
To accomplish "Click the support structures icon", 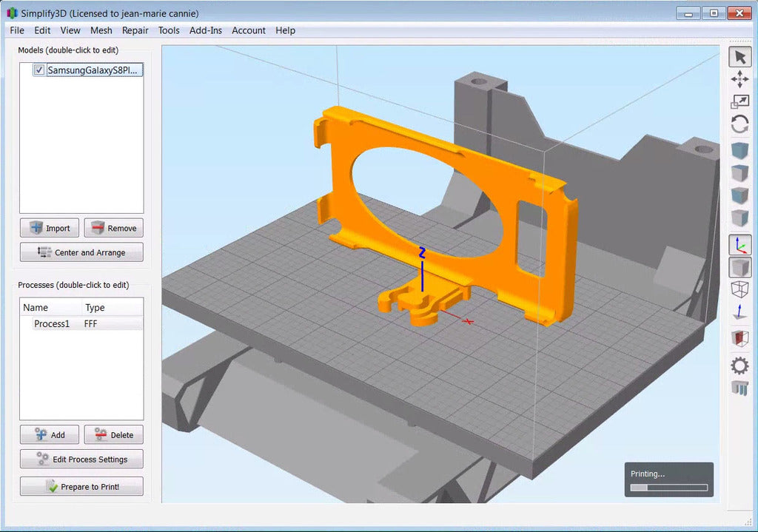I will pos(739,388).
